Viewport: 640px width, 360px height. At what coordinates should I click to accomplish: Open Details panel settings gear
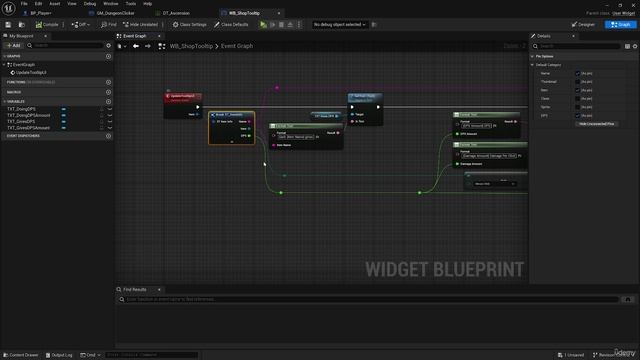(x=635, y=47)
